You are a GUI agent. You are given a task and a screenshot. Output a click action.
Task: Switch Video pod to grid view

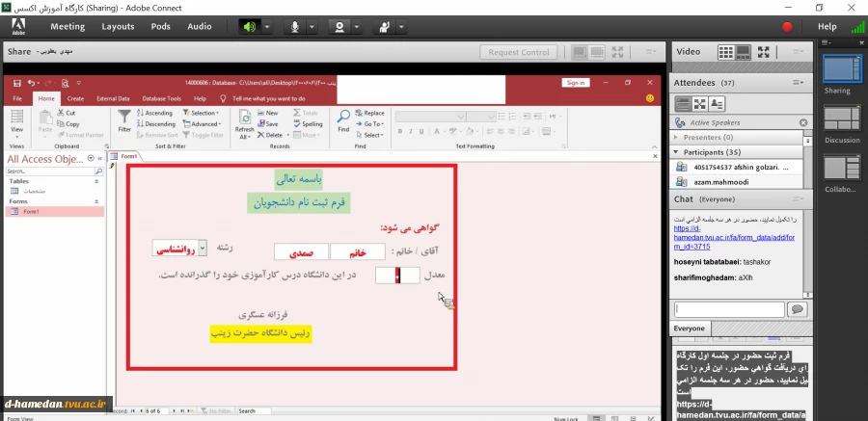pos(725,52)
